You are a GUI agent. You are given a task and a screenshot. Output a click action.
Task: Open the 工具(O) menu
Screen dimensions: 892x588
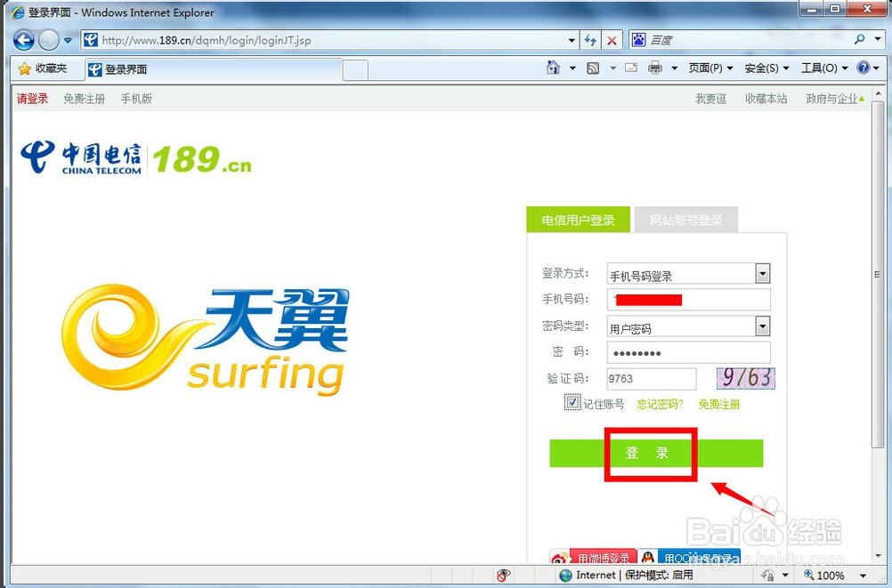(823, 68)
